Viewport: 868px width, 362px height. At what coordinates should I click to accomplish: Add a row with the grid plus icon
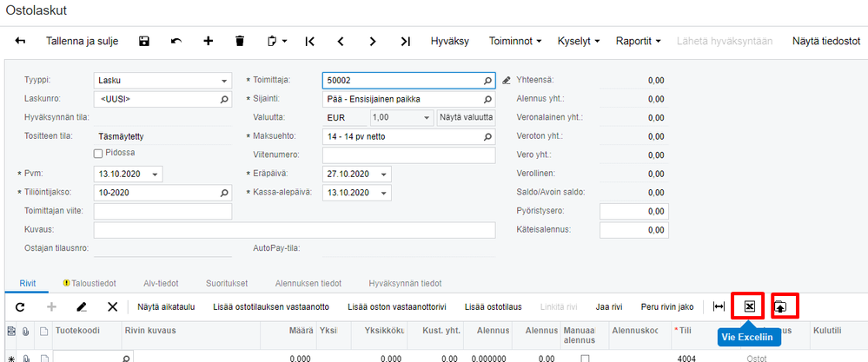tap(51, 306)
